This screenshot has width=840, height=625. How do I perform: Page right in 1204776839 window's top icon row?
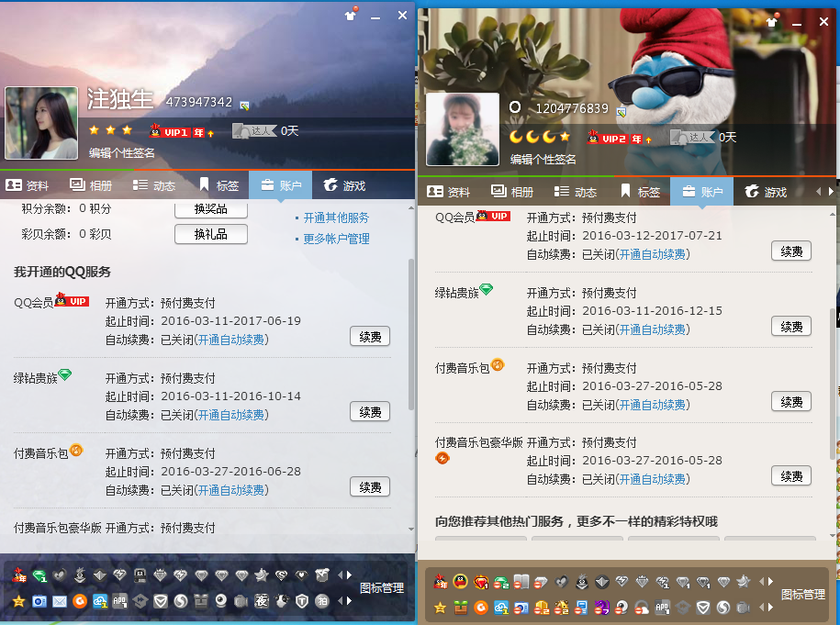point(771,582)
